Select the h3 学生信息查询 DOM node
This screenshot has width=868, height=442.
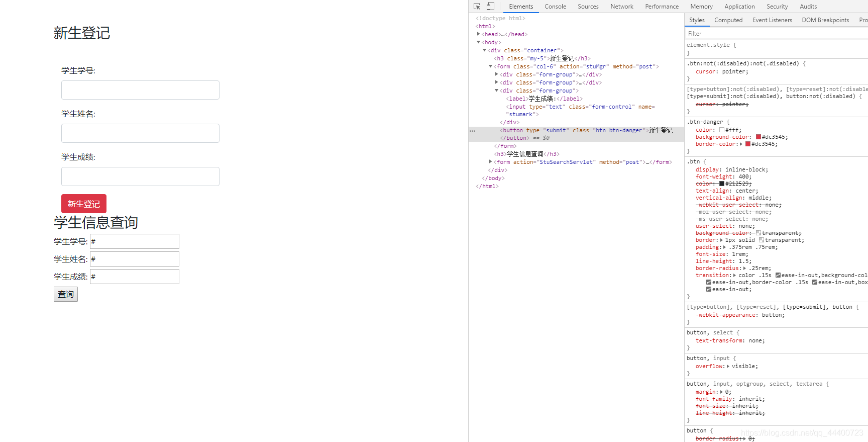click(526, 154)
